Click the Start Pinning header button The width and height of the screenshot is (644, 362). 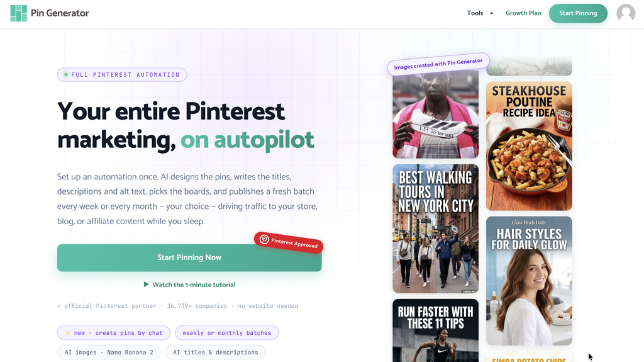[x=578, y=13]
